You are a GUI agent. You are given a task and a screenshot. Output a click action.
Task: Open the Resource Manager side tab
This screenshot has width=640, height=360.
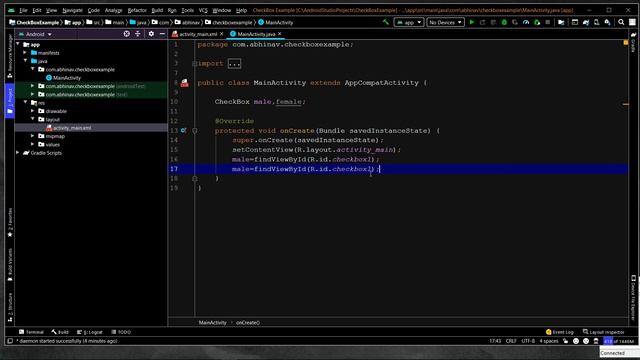(x=10, y=56)
